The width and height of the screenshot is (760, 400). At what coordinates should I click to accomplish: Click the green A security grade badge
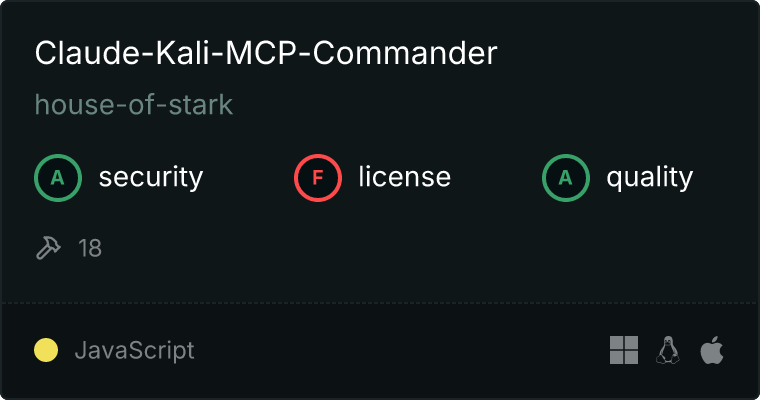click(58, 178)
